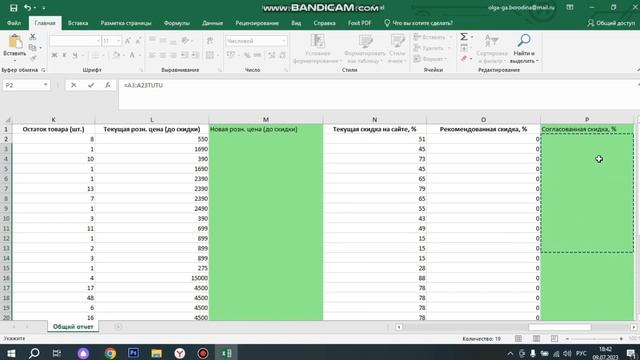640x360 pixels.
Task: Open Windows Start menu
Action: pyautogui.click(x=11, y=353)
